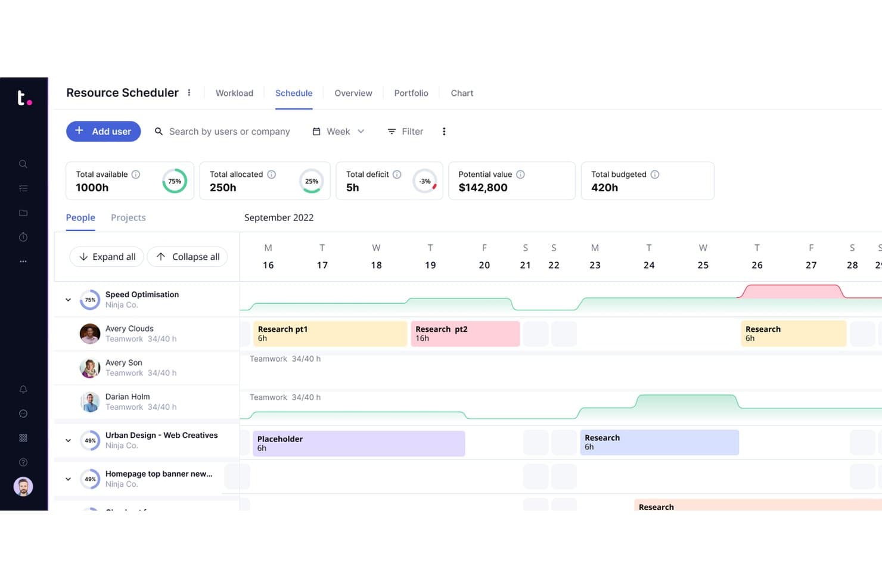Image resolution: width=882 pixels, height=588 pixels.
Task: Show info for Total allocated
Action: pyautogui.click(x=272, y=175)
